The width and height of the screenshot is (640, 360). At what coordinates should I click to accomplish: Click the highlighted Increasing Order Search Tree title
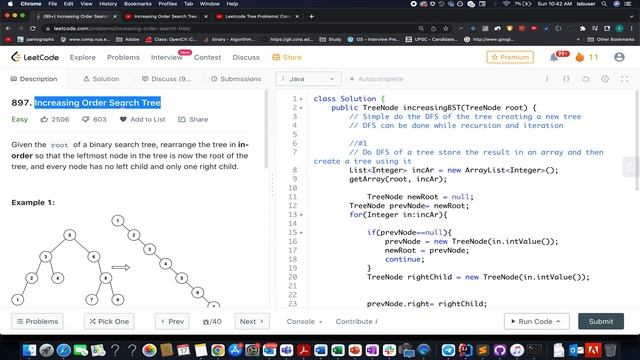pyautogui.click(x=98, y=103)
